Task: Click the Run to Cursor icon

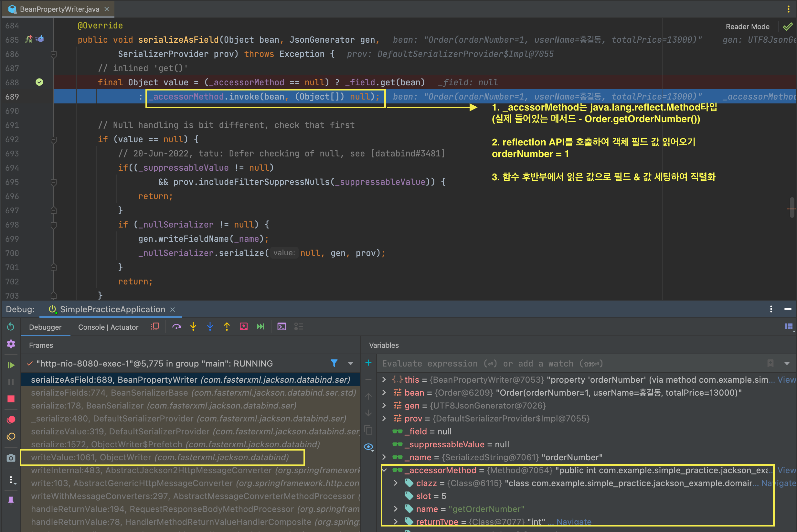Action: point(260,327)
